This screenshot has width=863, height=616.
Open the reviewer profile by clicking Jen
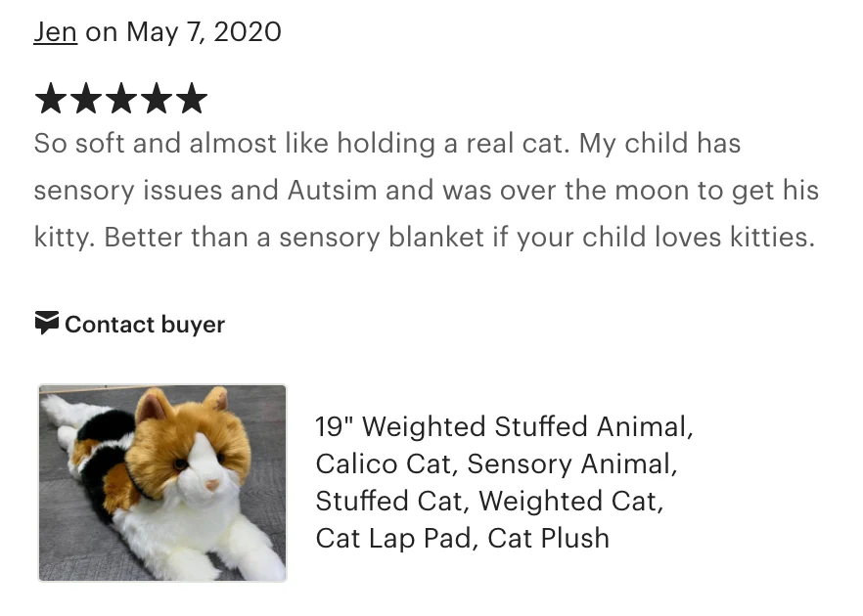[56, 31]
